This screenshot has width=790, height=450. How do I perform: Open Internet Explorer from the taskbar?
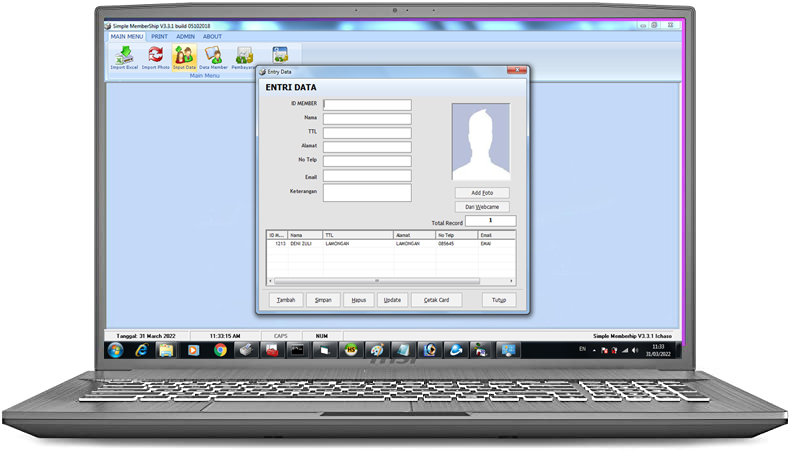[x=141, y=350]
